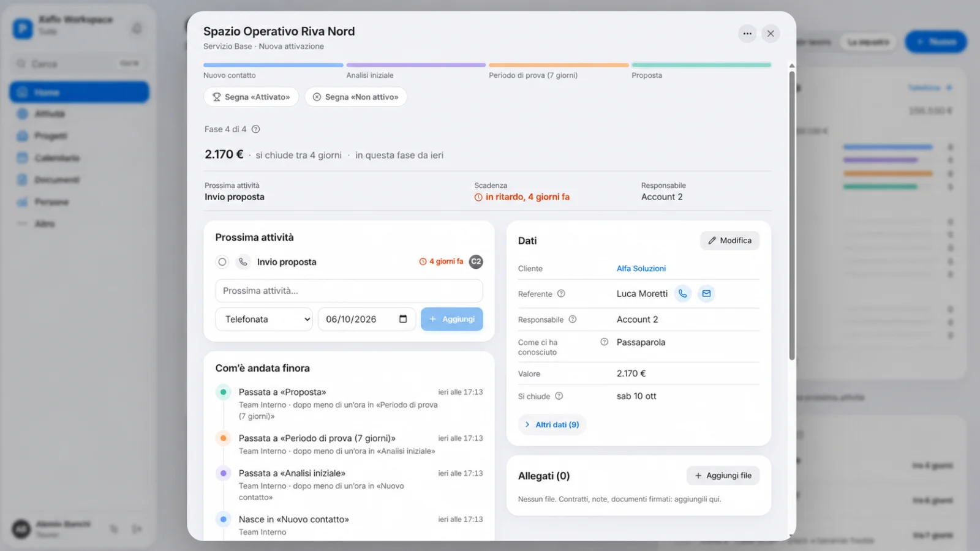Click the Aggiungi activity button
980x551 pixels.
click(452, 319)
